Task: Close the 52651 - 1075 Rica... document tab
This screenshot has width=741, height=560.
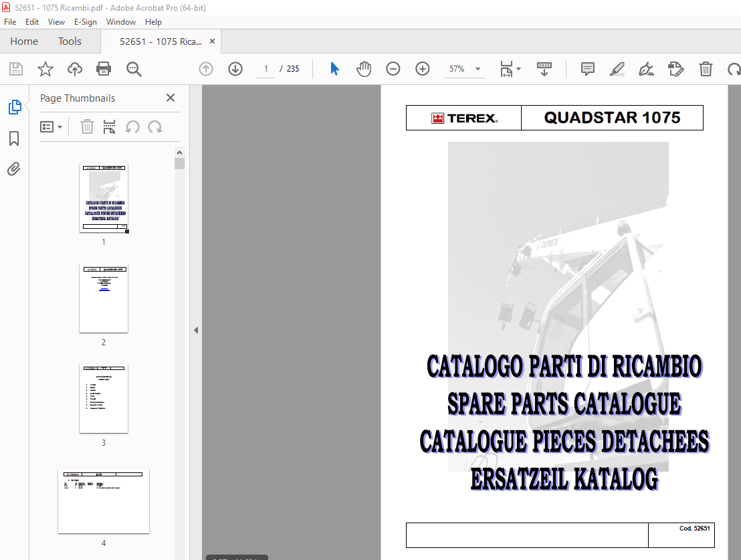Action: pyautogui.click(x=212, y=41)
